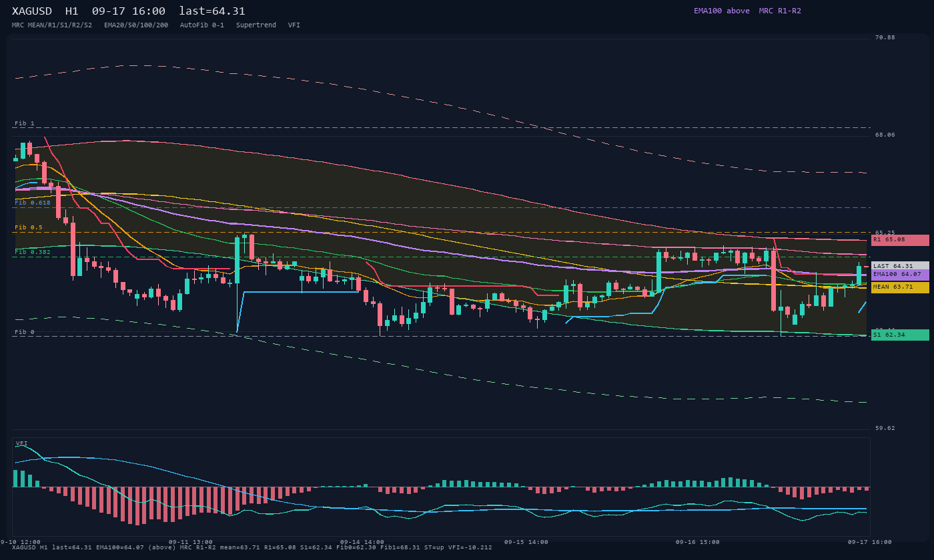Click the last=64.31 header value
Image resolution: width=934 pixels, height=560 pixels.
[212, 11]
